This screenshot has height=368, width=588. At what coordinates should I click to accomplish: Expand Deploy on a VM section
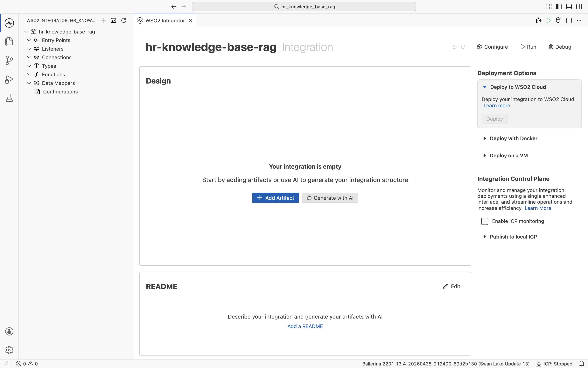[485, 156]
